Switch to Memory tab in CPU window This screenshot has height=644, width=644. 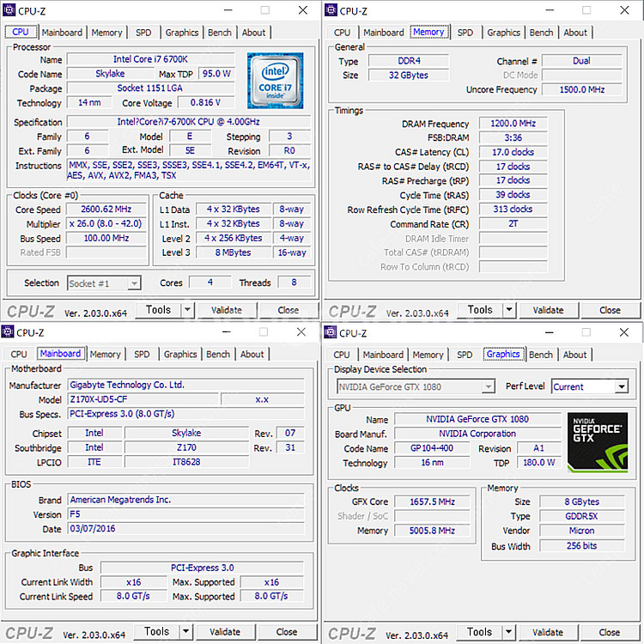pyautogui.click(x=106, y=33)
